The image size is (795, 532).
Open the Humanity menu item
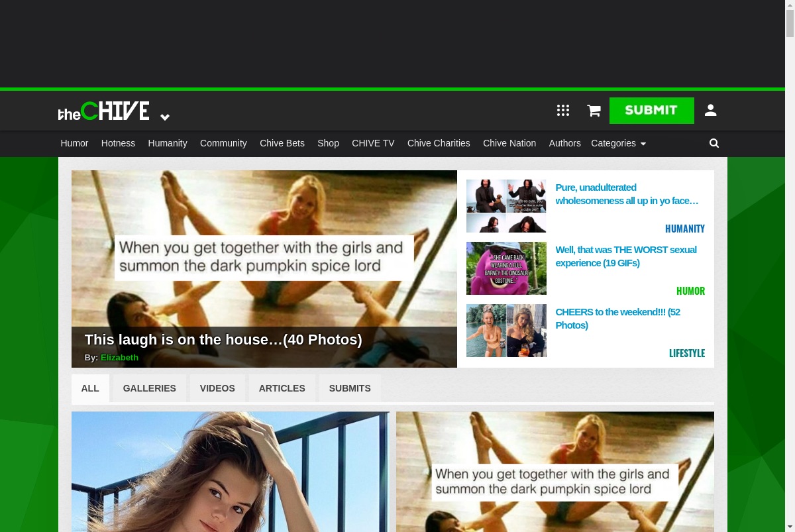coord(168,143)
